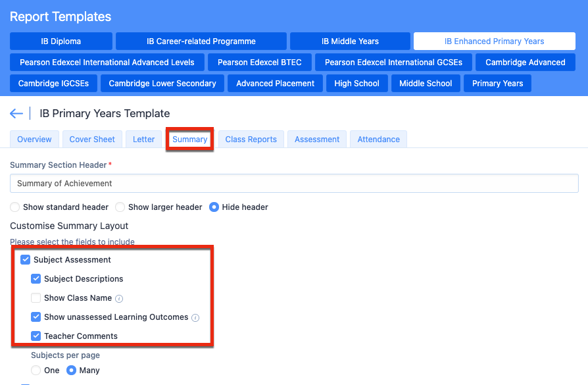Toggle the Subject Assessment checkbox
Image resolution: width=588 pixels, height=385 pixels.
click(x=26, y=260)
